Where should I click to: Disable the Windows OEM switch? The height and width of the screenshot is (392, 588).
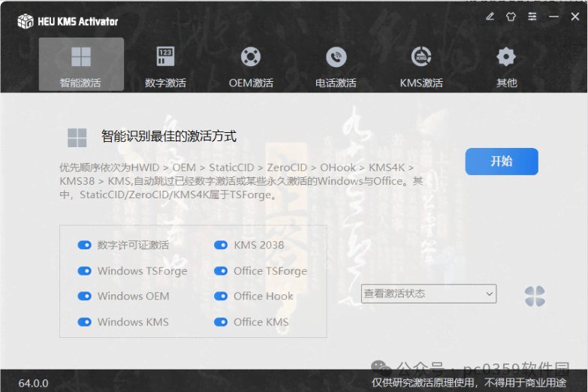pos(84,296)
